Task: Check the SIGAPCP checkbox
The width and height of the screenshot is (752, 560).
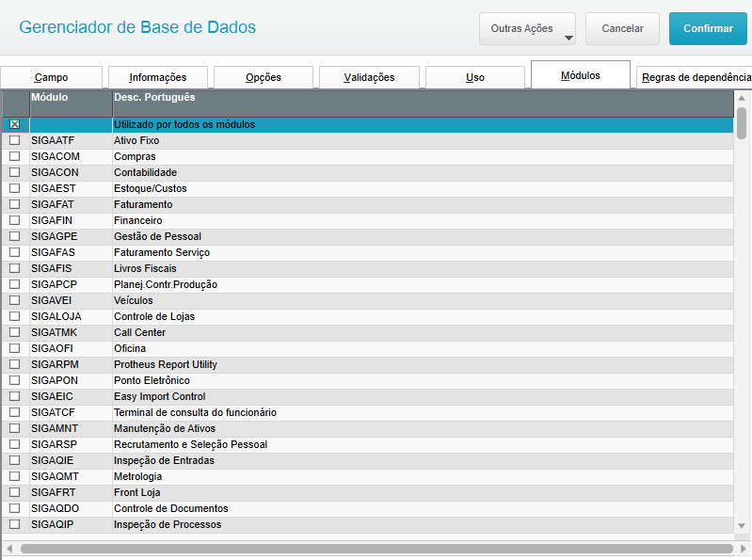Action: 15,284
